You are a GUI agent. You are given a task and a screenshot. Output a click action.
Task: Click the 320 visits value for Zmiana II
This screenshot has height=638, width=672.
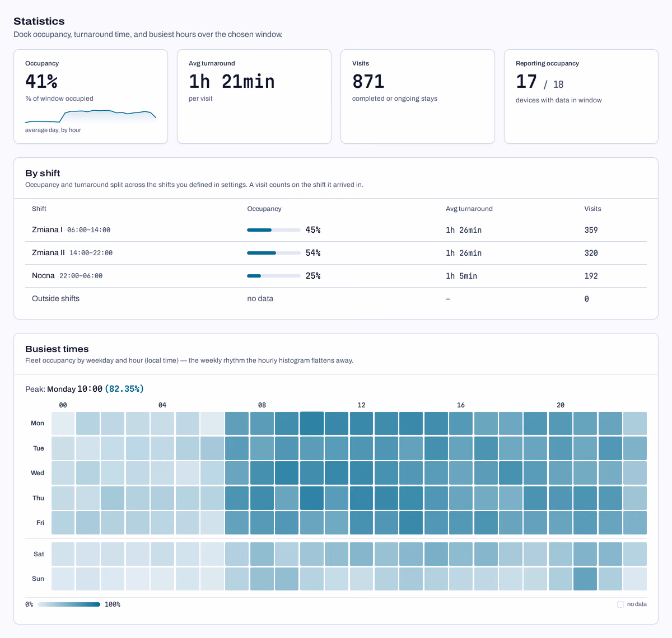tap(591, 253)
